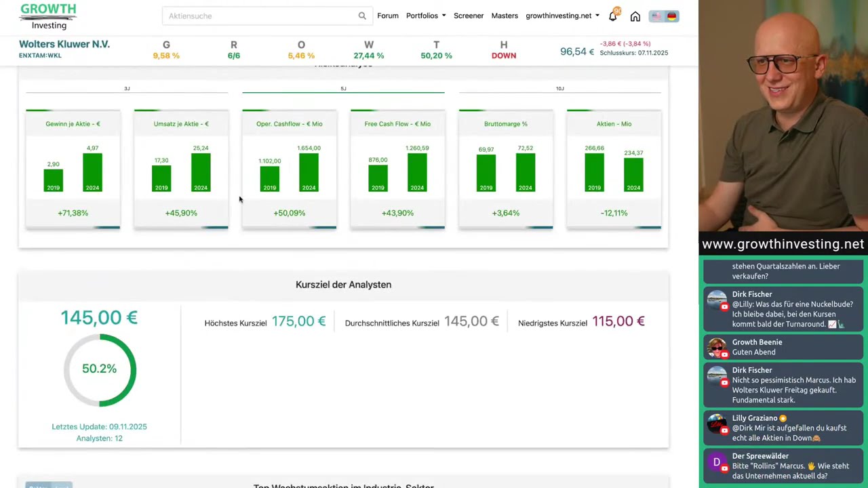Click Durchschnittliches Kursziel value 145,00 €
This screenshot has height=488, width=868.
pos(471,321)
